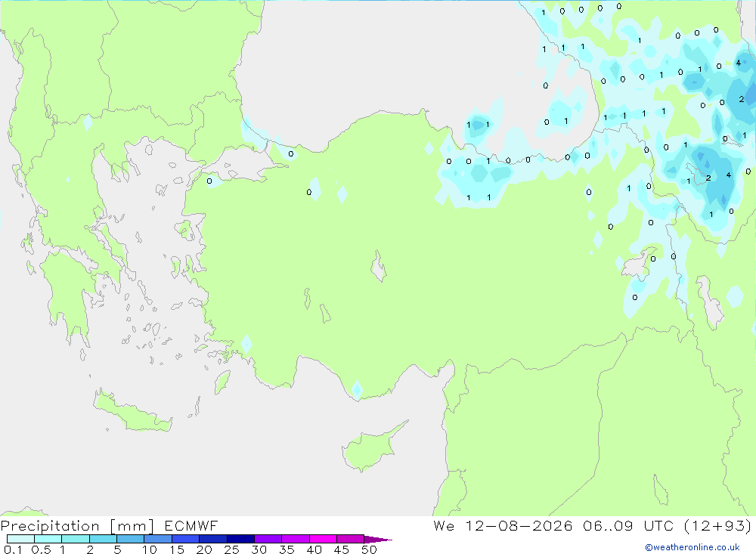The height and width of the screenshot is (554, 756).
Task: Click the '0.5' legend scale label
Action: pyautogui.click(x=41, y=549)
